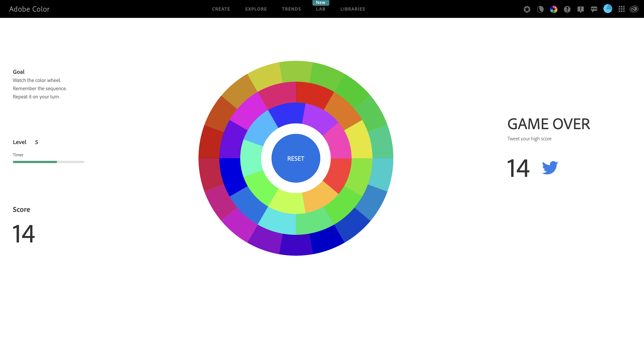Viewport: 644px width, 353px height.
Task: Toggle dark mode with the moon icon
Action: 540,9
